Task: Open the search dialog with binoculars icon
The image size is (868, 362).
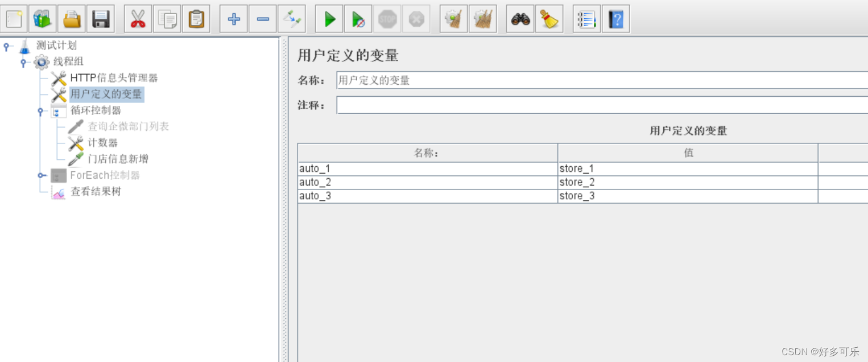Action: pos(519,18)
